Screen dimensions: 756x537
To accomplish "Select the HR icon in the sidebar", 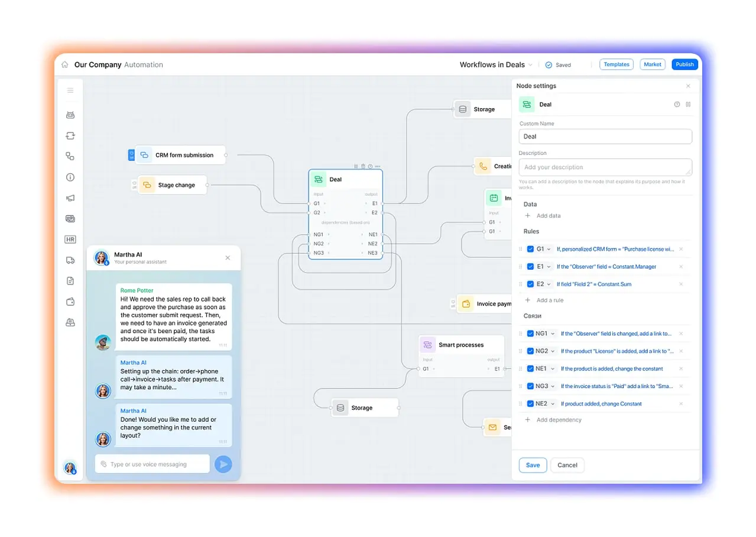I will coord(70,240).
